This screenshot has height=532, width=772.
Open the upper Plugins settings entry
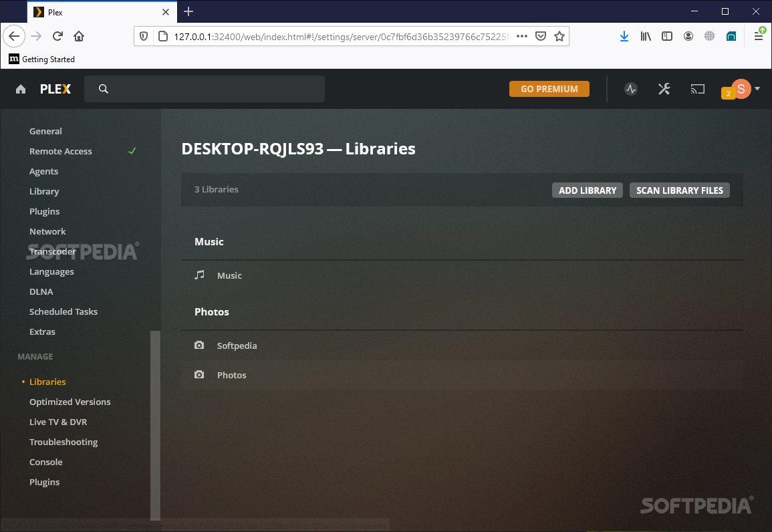point(44,212)
